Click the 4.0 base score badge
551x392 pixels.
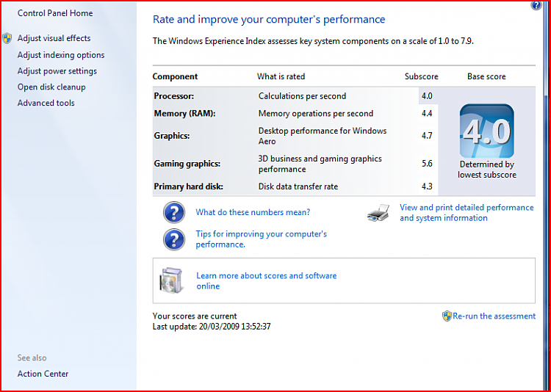click(x=486, y=131)
